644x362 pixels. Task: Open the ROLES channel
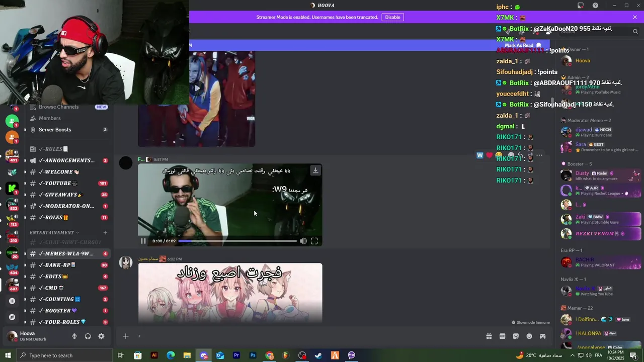point(69,218)
